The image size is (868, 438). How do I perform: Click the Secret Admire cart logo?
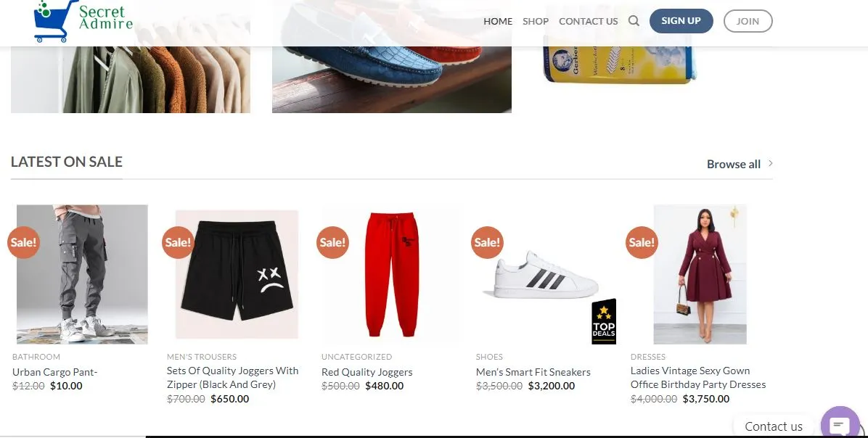point(83,21)
